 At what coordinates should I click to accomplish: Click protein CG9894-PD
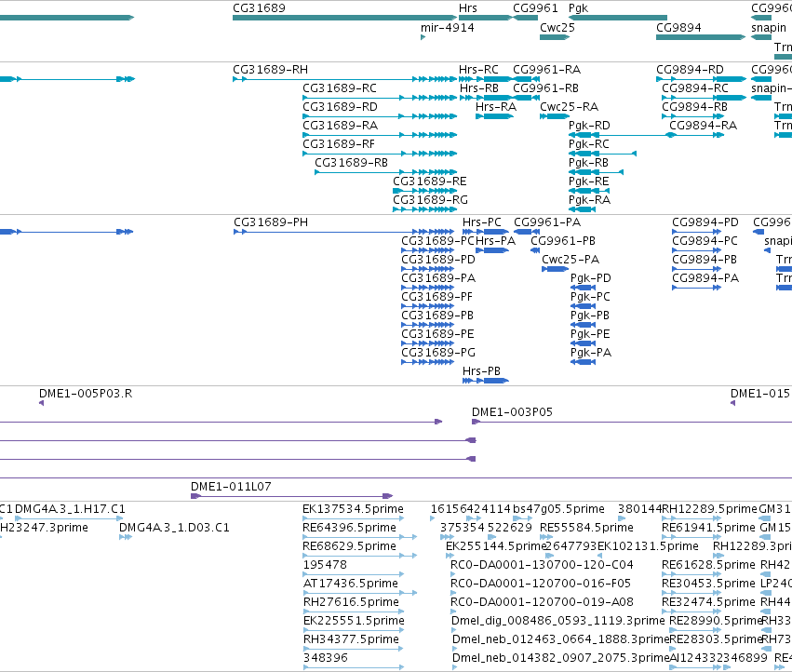point(705,222)
